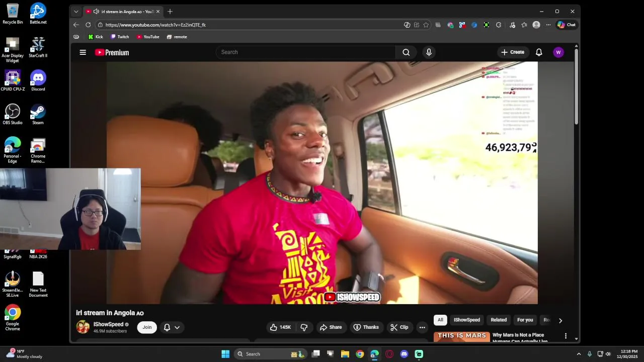
Task: Select the IShowSpeed filter chip
Action: (467, 320)
